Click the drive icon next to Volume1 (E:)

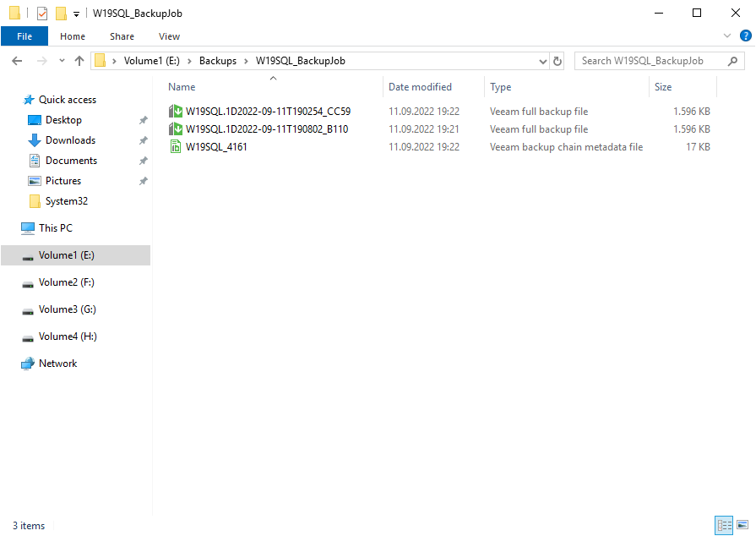[x=28, y=257]
